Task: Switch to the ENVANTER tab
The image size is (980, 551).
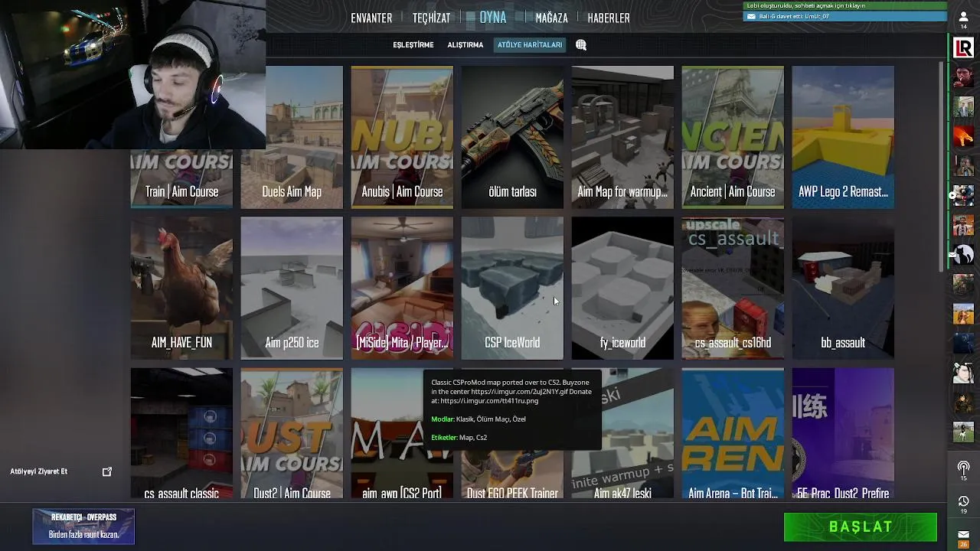Action: point(371,18)
